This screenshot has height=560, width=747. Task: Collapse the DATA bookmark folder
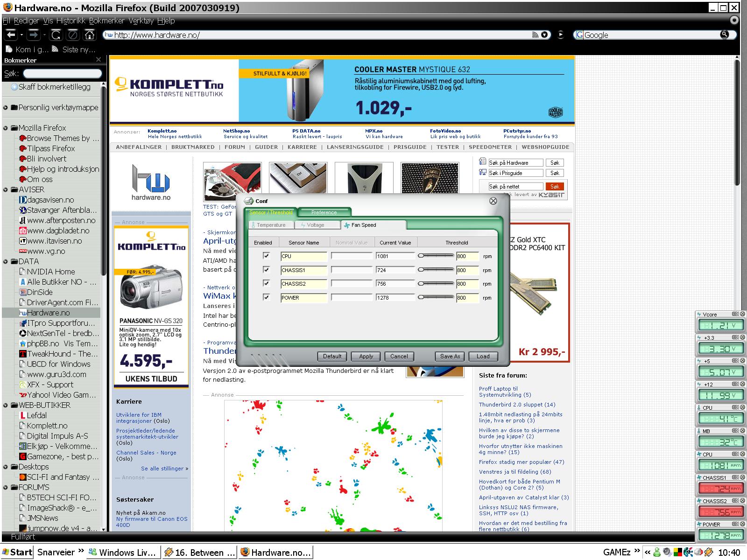6,261
